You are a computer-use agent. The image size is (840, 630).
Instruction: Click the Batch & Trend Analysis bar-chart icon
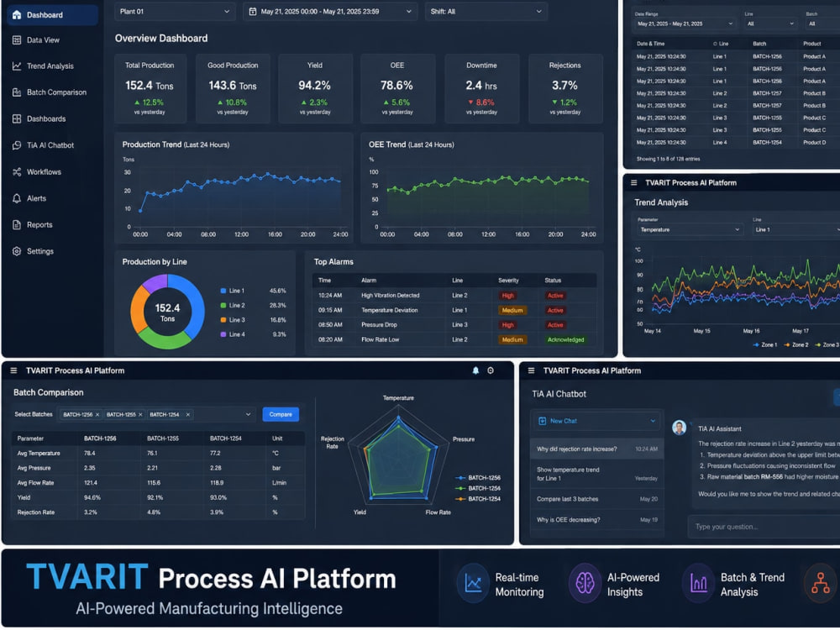coord(699,584)
